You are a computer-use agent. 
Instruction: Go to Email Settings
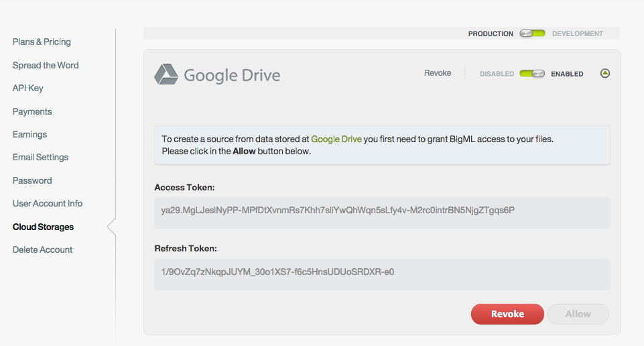tap(41, 158)
